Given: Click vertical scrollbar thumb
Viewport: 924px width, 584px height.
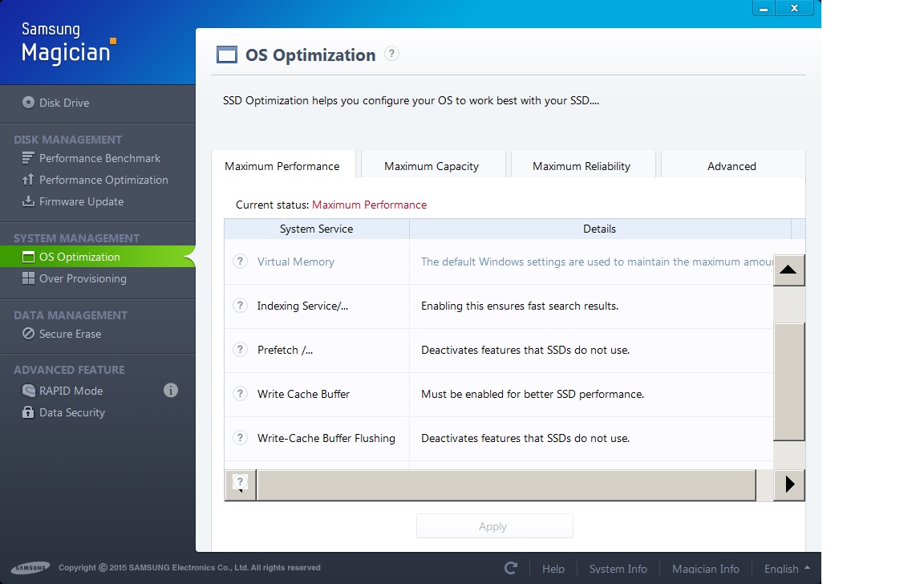Looking at the screenshot, I should 789,381.
